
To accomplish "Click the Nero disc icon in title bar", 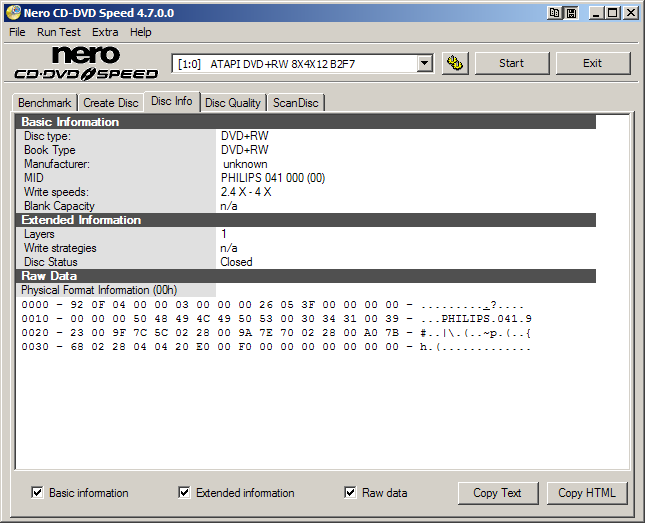I will (x=13, y=13).
